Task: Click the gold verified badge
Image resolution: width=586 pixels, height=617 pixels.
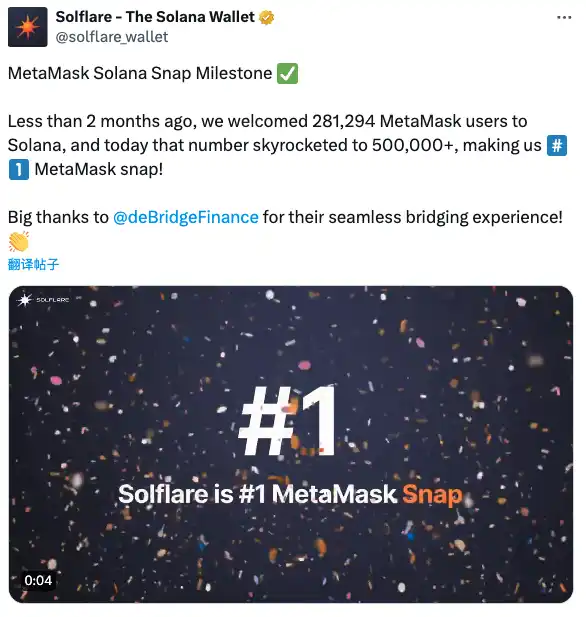Action: click(x=266, y=17)
